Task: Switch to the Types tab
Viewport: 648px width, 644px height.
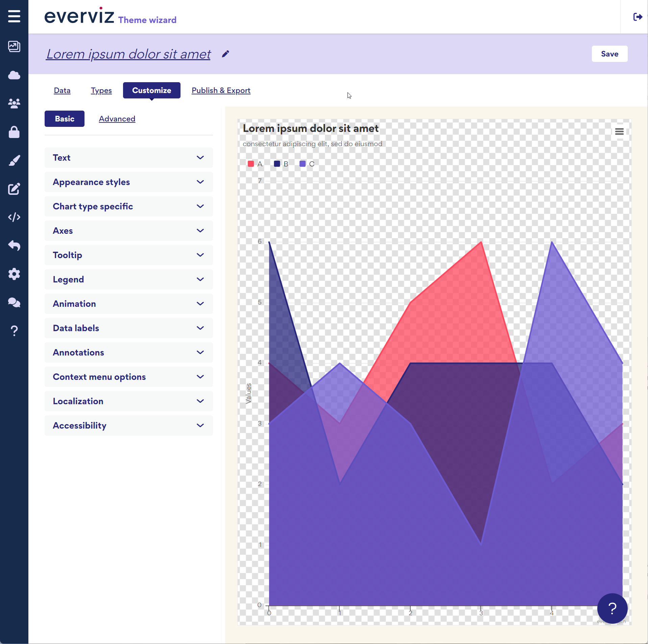Action: tap(101, 90)
